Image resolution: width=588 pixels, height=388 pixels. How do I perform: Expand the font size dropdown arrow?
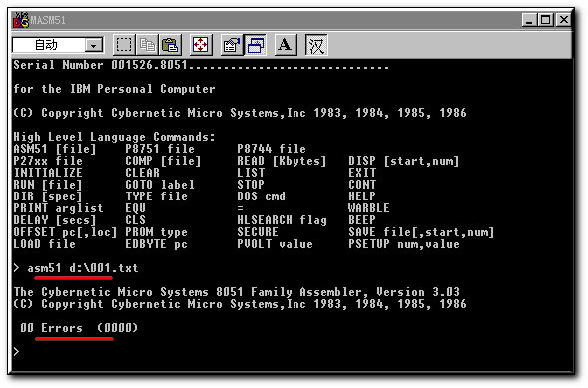coord(94,45)
